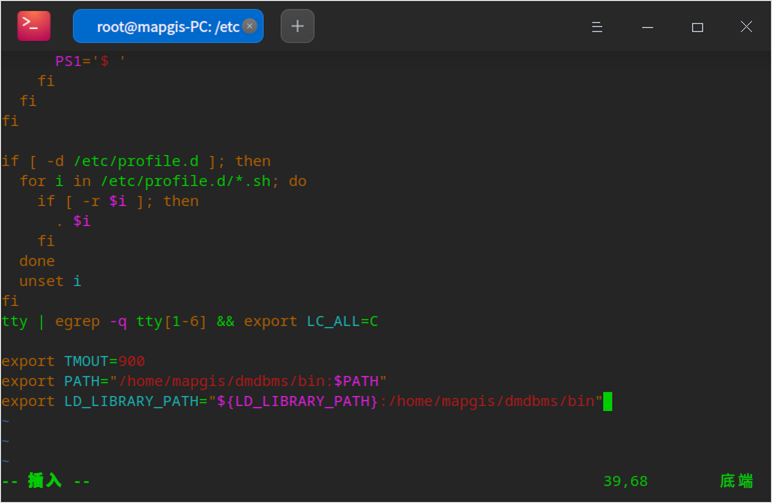772x503 pixels.
Task: Click the /etc/profile.d path in if statement
Action: pos(136,161)
